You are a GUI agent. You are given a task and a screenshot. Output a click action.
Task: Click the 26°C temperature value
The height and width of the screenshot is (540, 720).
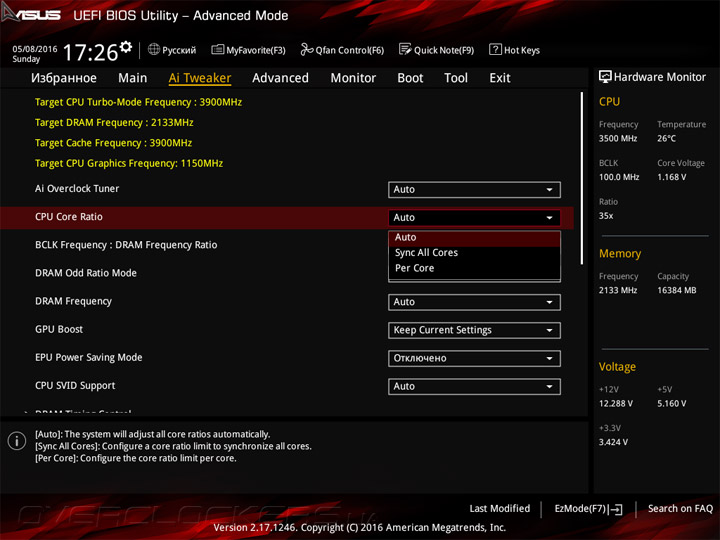pyautogui.click(x=666, y=138)
